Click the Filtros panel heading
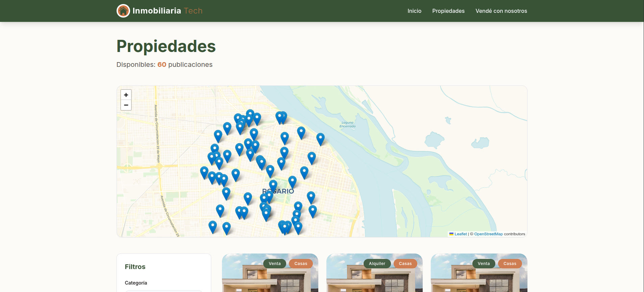Image resolution: width=644 pixels, height=292 pixels. click(x=135, y=267)
